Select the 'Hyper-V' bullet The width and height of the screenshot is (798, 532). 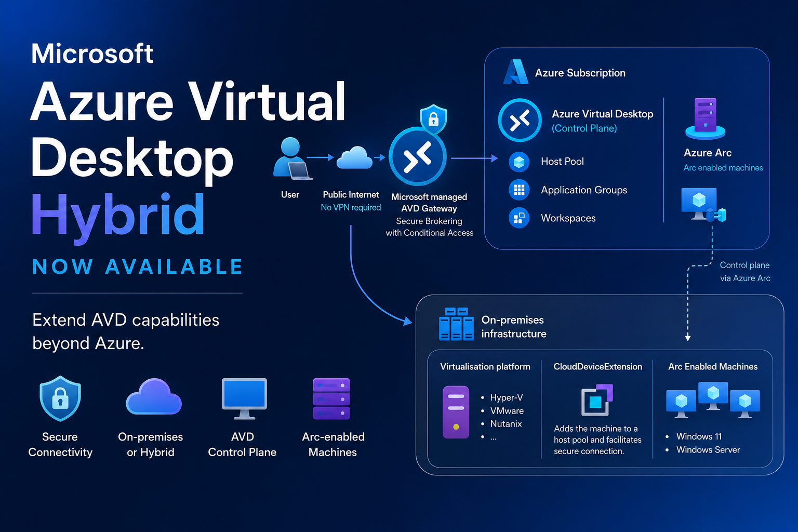click(507, 397)
